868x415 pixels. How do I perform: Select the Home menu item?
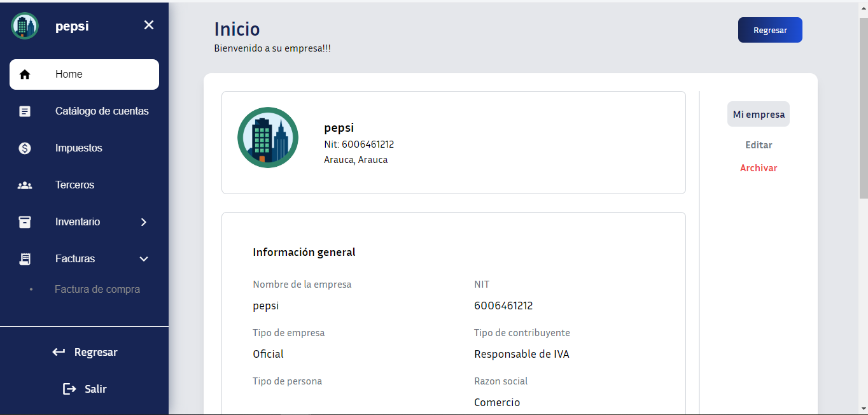pyautogui.click(x=69, y=74)
